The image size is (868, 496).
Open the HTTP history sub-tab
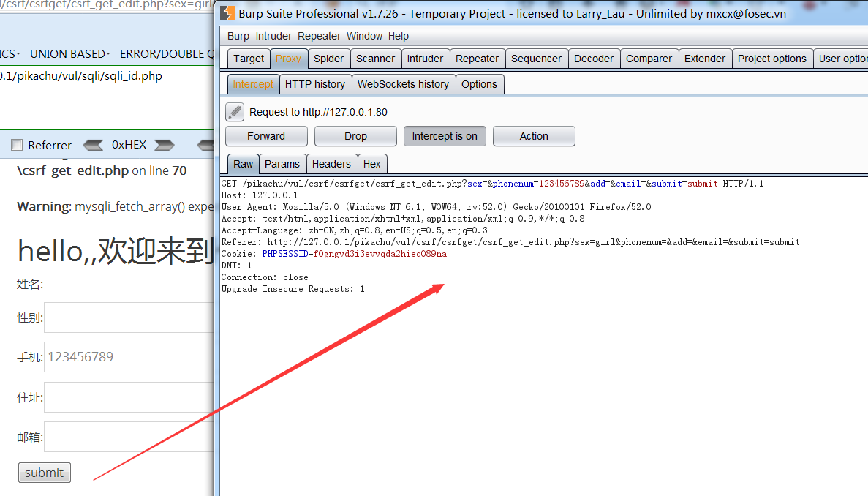coord(315,84)
